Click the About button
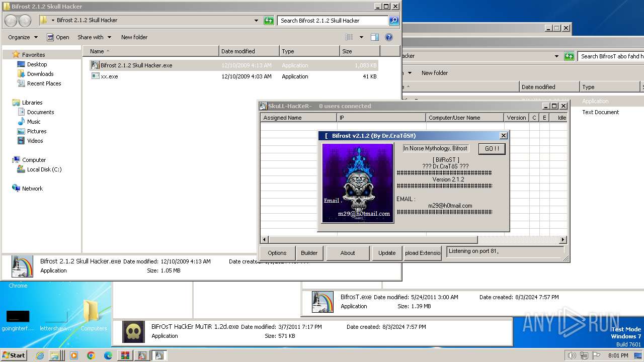The width and height of the screenshot is (644, 362). pos(348,253)
